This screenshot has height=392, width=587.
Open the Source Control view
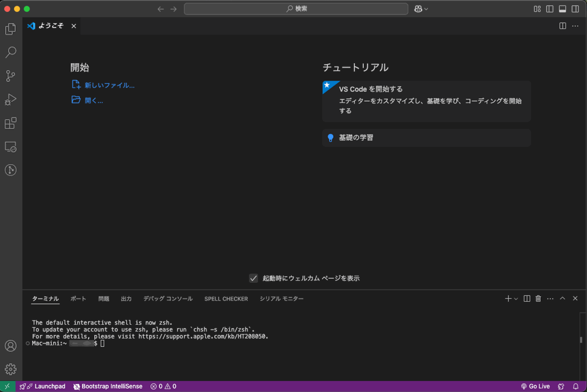[11, 76]
